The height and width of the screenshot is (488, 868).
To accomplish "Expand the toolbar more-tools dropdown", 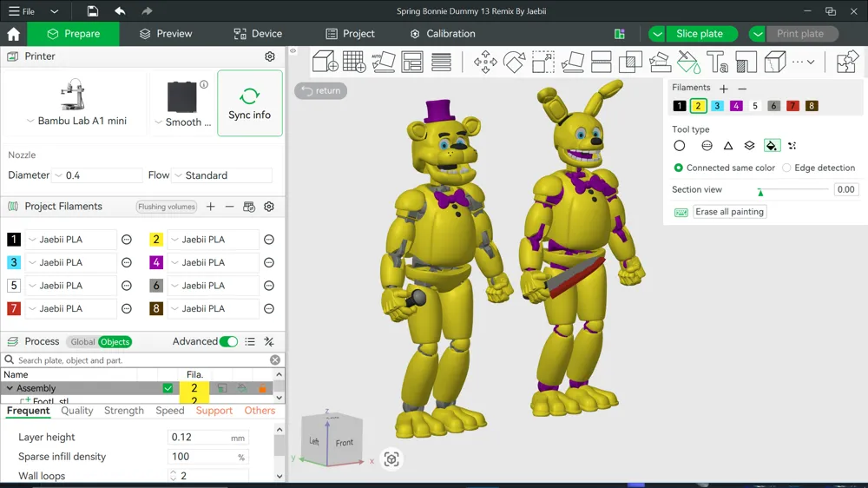I will point(811,62).
